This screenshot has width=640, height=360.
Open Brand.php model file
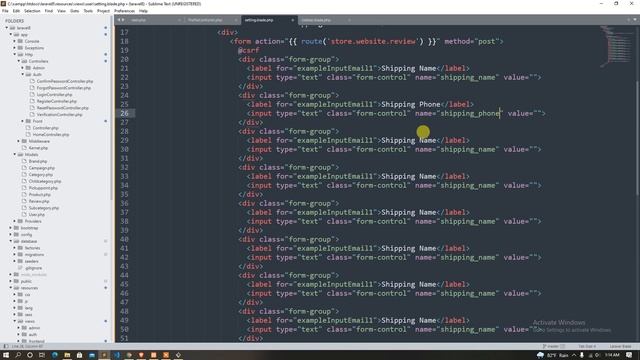point(38,161)
